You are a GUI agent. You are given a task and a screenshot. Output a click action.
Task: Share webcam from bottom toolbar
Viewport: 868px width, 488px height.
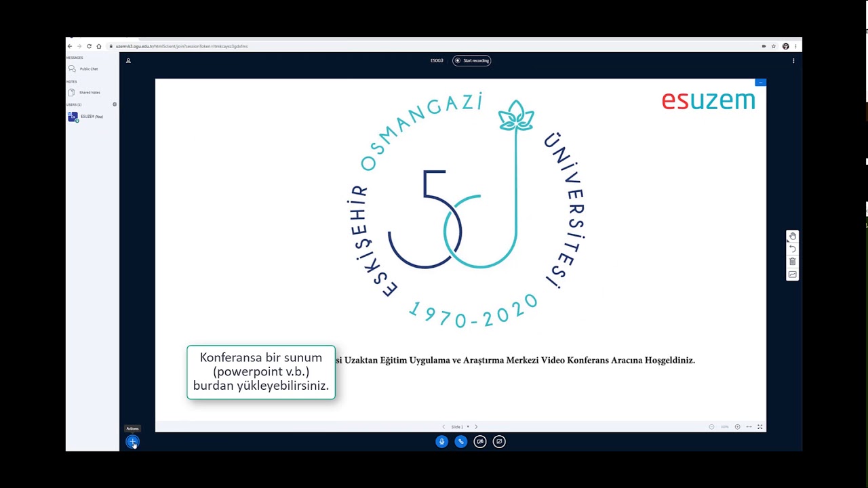480,442
